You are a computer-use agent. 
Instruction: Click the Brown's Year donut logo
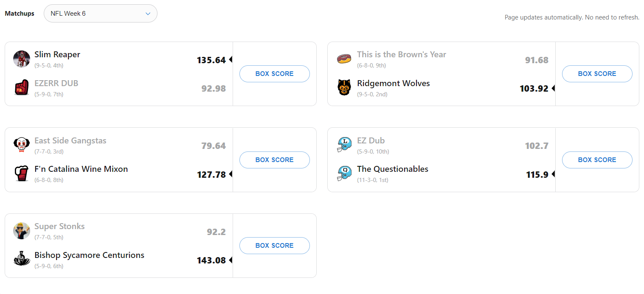pyautogui.click(x=344, y=59)
